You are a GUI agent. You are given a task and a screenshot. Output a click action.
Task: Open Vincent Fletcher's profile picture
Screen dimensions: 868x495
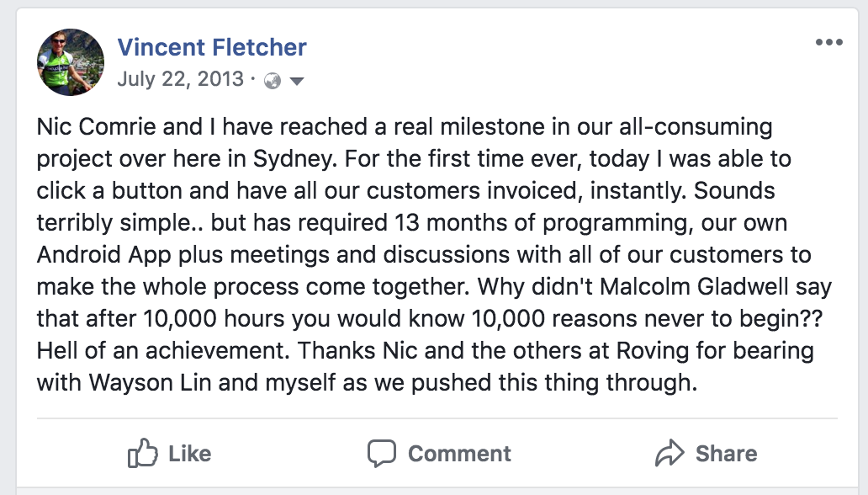[x=71, y=62]
